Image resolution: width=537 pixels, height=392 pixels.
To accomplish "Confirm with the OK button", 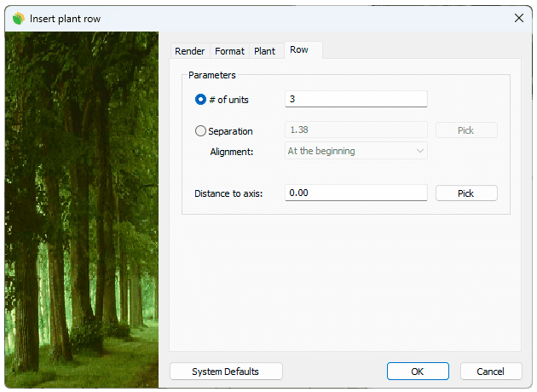I will [417, 372].
